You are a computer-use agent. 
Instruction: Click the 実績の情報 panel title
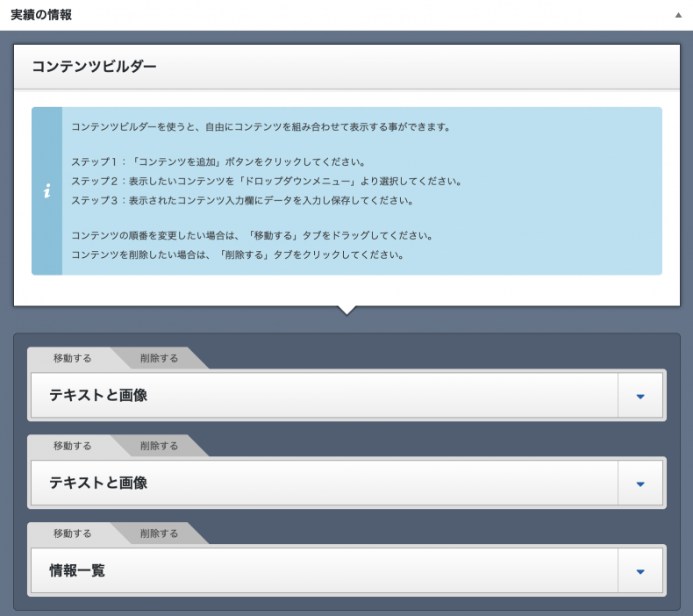pos(41,15)
